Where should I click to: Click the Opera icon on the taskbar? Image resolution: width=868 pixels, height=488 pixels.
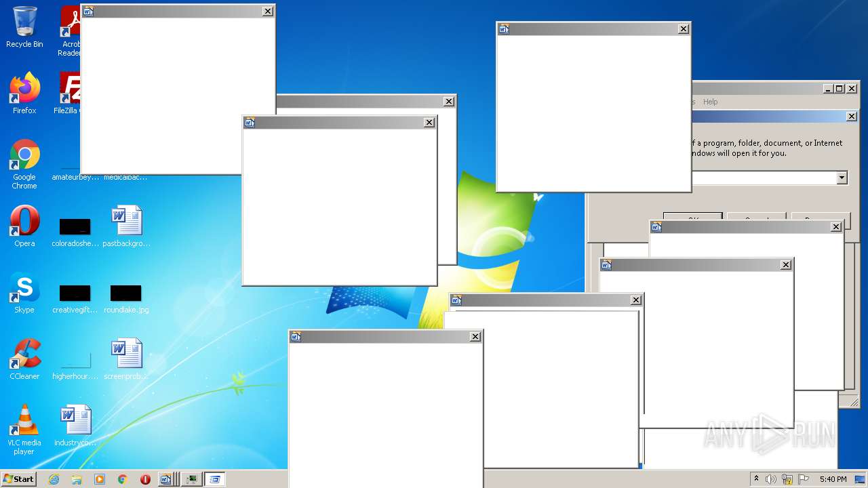[146, 479]
